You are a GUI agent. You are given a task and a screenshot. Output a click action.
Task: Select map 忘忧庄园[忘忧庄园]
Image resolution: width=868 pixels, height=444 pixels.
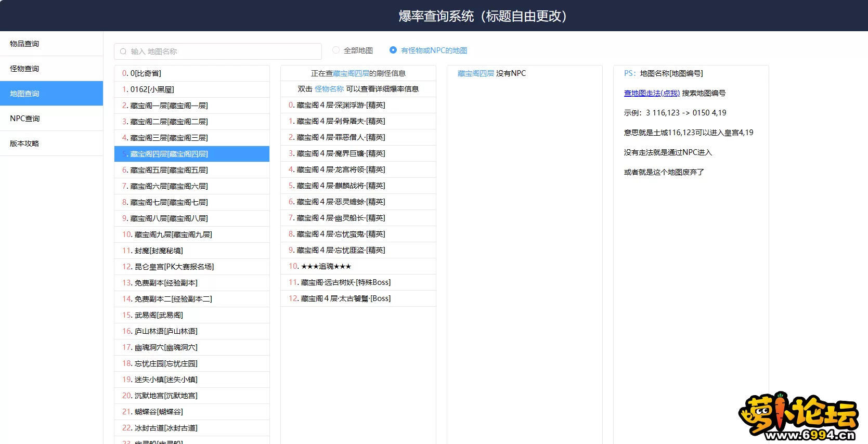click(192, 363)
